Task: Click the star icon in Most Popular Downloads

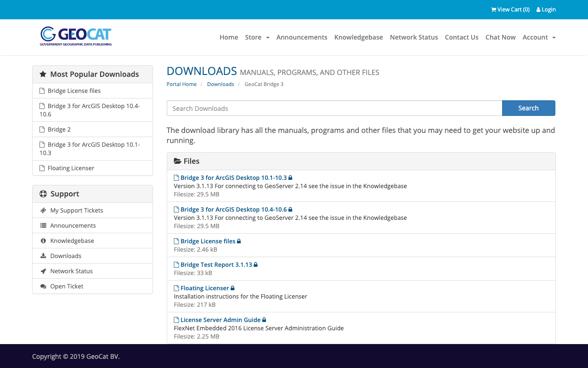Action: (x=43, y=74)
